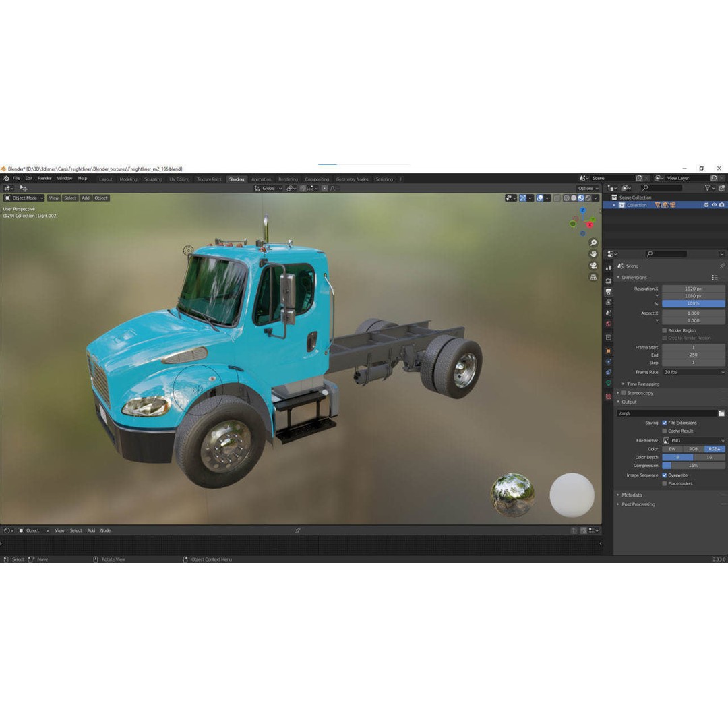Adjust the Compression slider value
This screenshot has width=728, height=728.
[692, 465]
